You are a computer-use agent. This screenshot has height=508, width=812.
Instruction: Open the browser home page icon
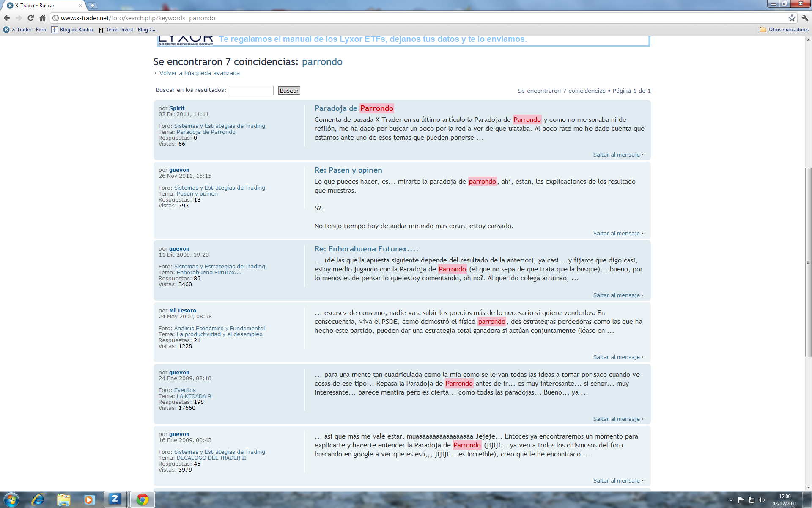(42, 18)
